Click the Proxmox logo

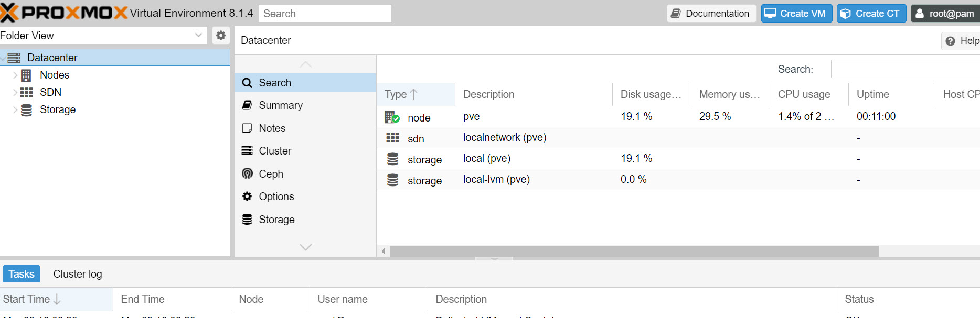coord(63,13)
